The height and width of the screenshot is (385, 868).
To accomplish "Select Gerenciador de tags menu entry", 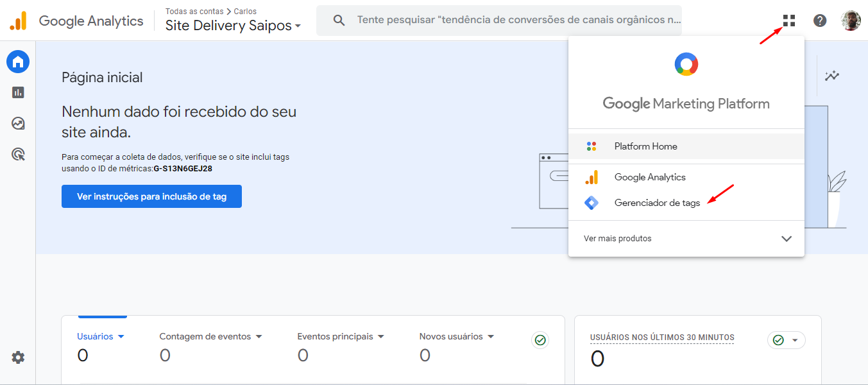I will (686, 203).
